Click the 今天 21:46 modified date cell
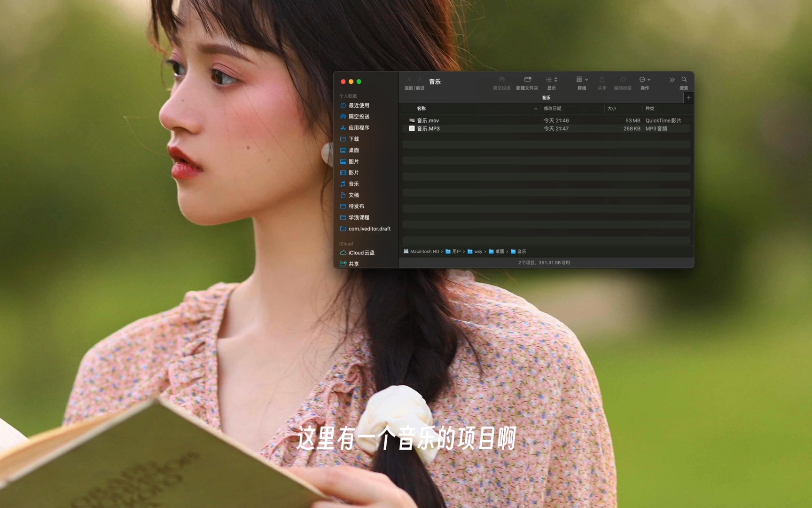The width and height of the screenshot is (812, 508). [556, 120]
